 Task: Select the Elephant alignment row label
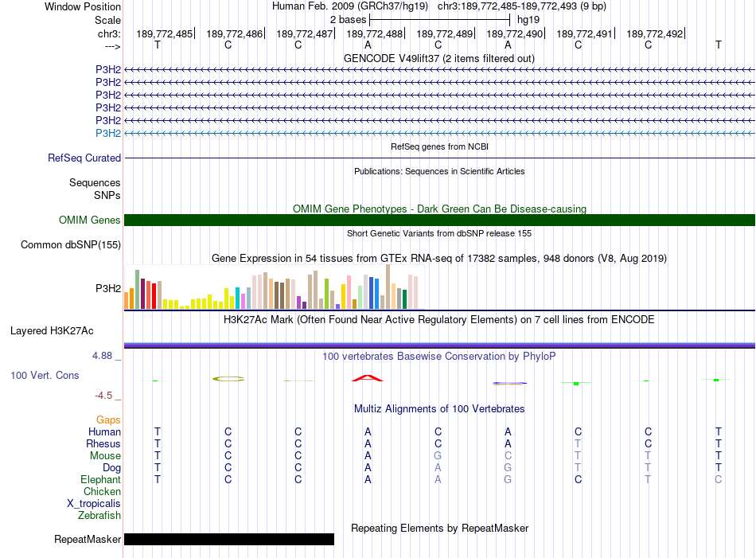click(100, 479)
